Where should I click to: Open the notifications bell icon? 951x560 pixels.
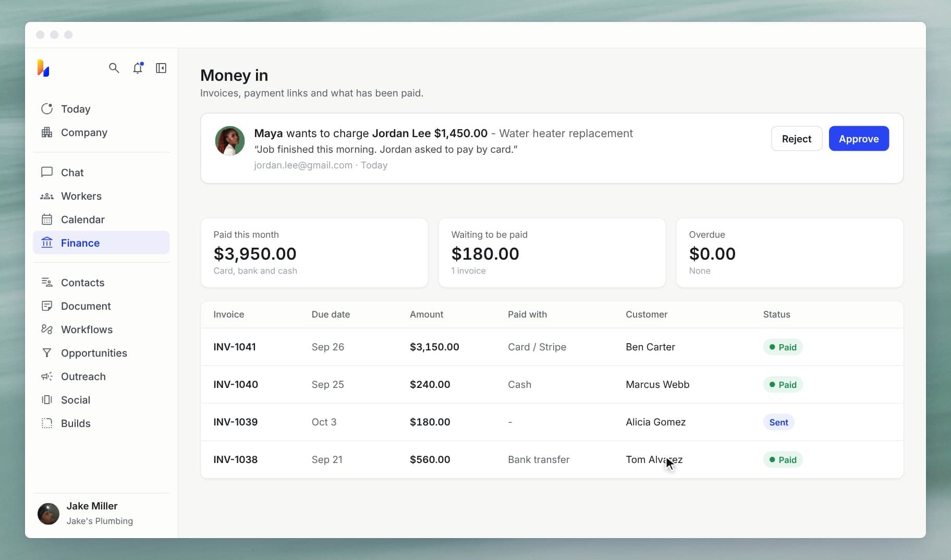[x=138, y=68]
